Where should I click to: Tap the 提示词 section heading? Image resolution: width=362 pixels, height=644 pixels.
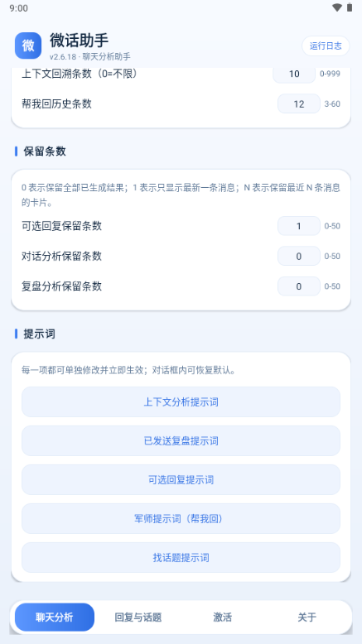(x=39, y=334)
